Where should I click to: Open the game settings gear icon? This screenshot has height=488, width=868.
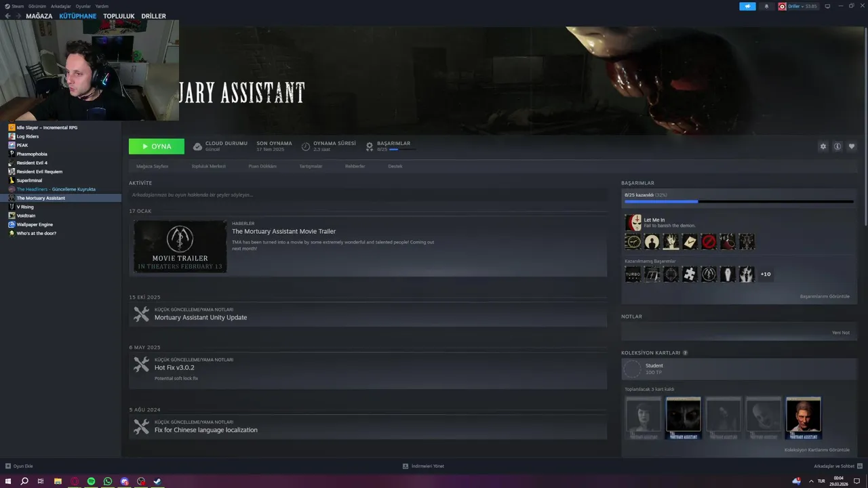click(823, 146)
